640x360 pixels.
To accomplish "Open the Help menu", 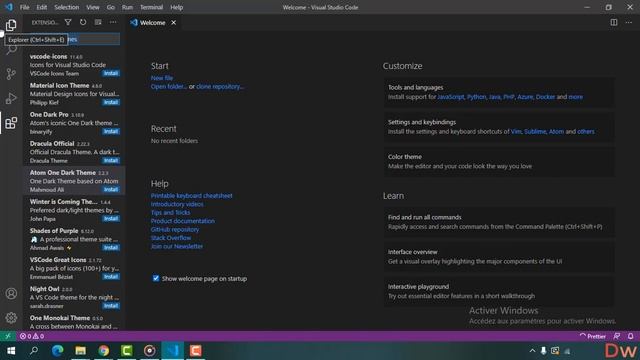I will coord(176,7).
